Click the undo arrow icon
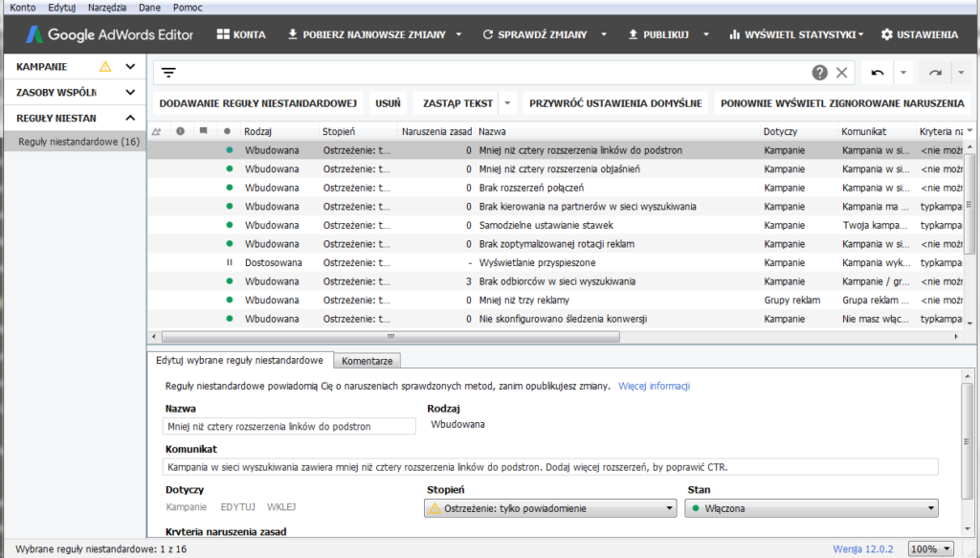 (x=878, y=73)
